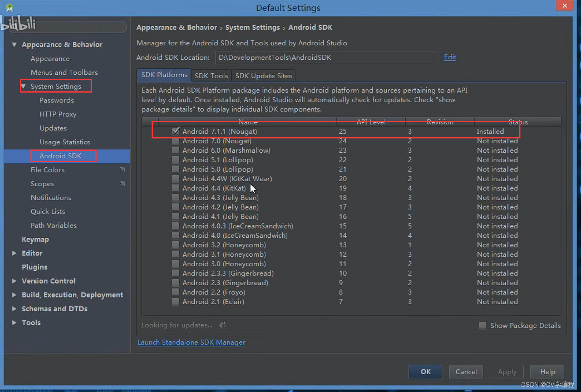Screen dimensions: 581x392
Task: Open Notifications settings page
Action: point(51,197)
